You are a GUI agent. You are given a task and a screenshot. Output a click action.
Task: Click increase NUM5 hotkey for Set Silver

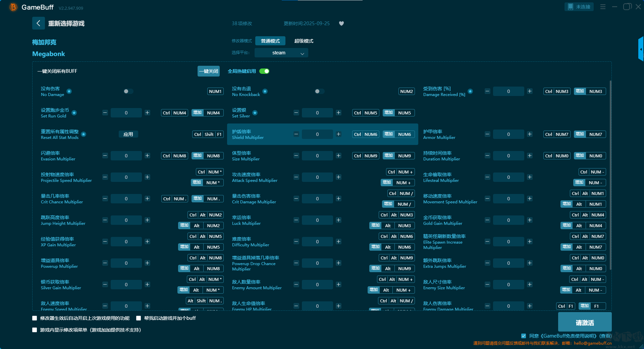(399, 113)
